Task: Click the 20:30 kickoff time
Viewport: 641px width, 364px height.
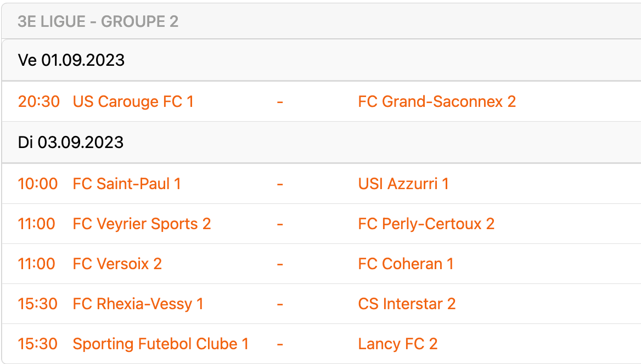Action: (38, 101)
